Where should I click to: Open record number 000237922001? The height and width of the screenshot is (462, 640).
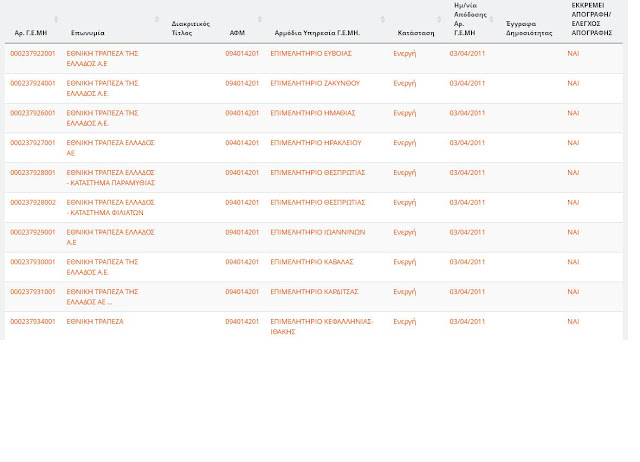click(33, 53)
